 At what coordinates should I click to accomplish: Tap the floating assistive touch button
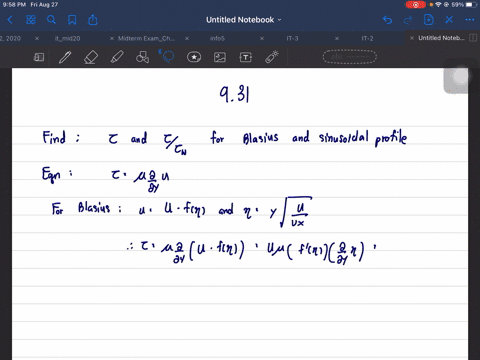point(460,76)
